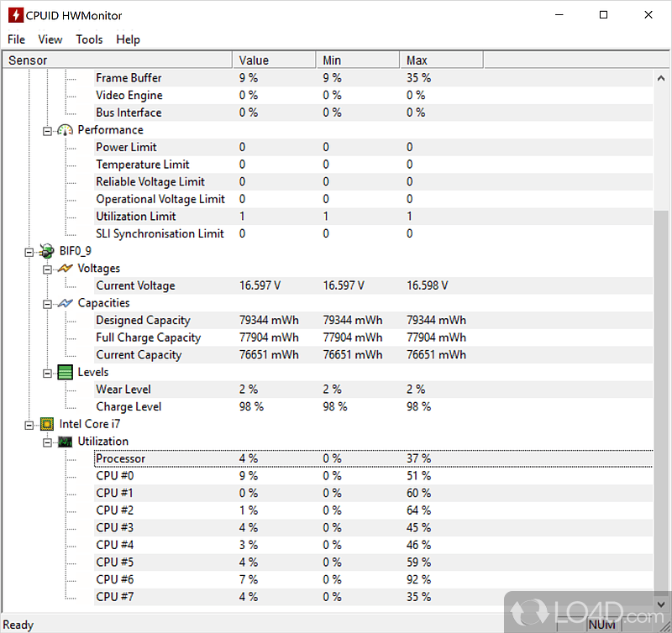Click the vertical scrollbar thumb

click(x=661, y=402)
